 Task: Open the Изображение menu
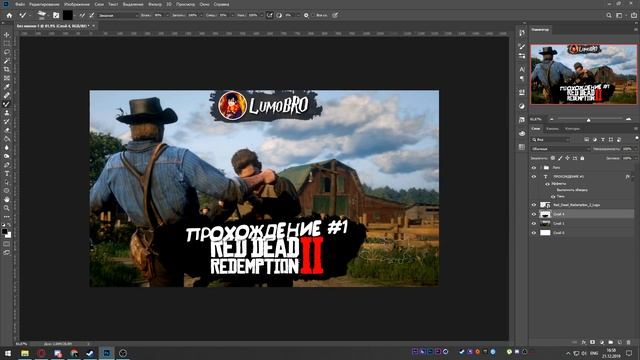[77, 4]
